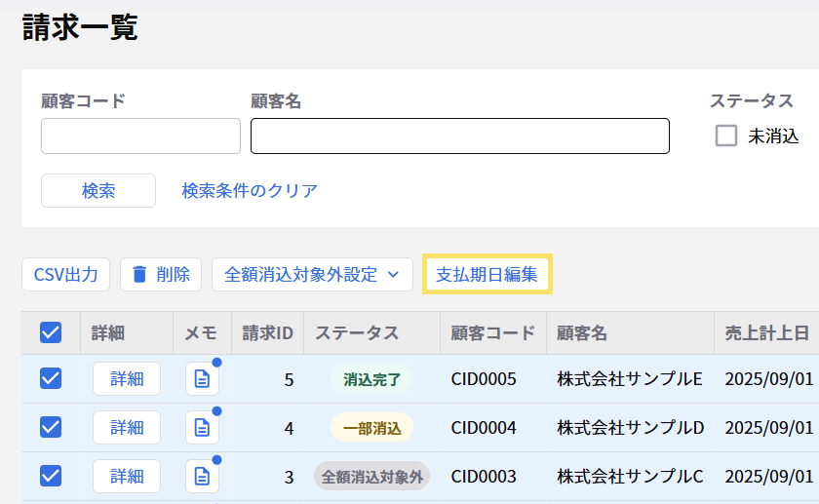The width and height of the screenshot is (819, 504).
Task: Click the 検索条件のクリア link
Action: 250,191
